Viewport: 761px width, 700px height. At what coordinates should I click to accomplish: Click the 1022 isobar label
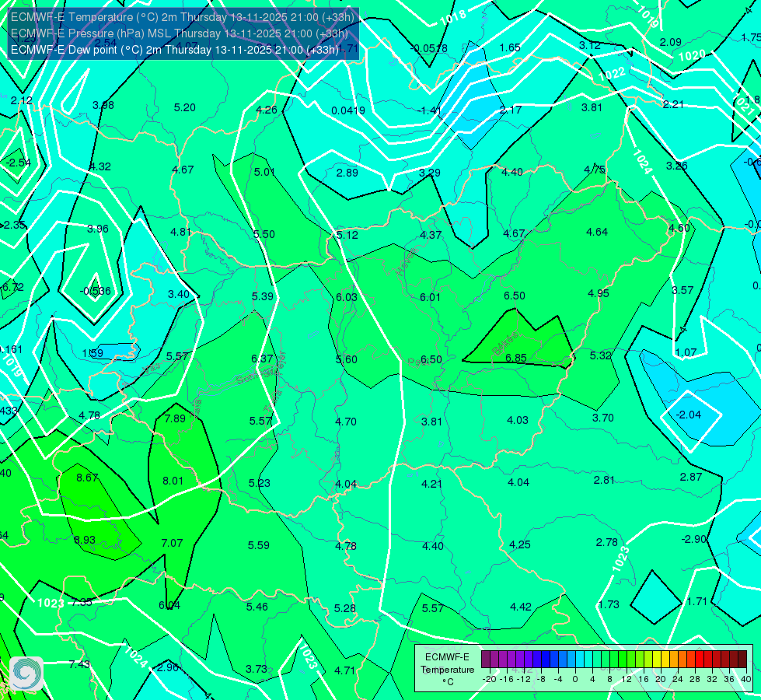[x=612, y=74]
